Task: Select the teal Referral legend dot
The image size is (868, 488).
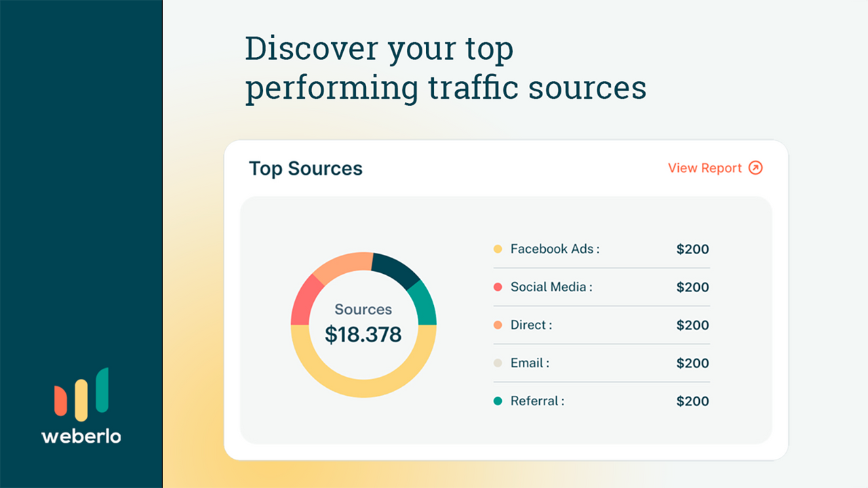Action: [497, 401]
